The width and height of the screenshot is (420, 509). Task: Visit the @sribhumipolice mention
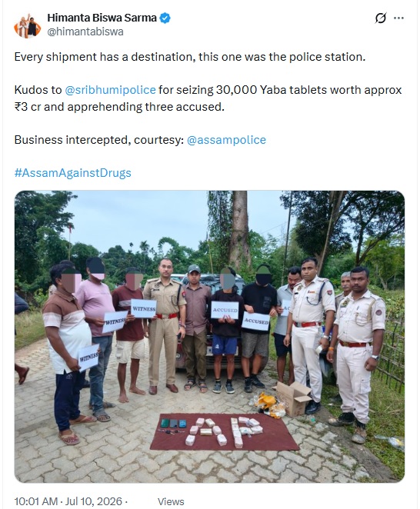coord(110,90)
